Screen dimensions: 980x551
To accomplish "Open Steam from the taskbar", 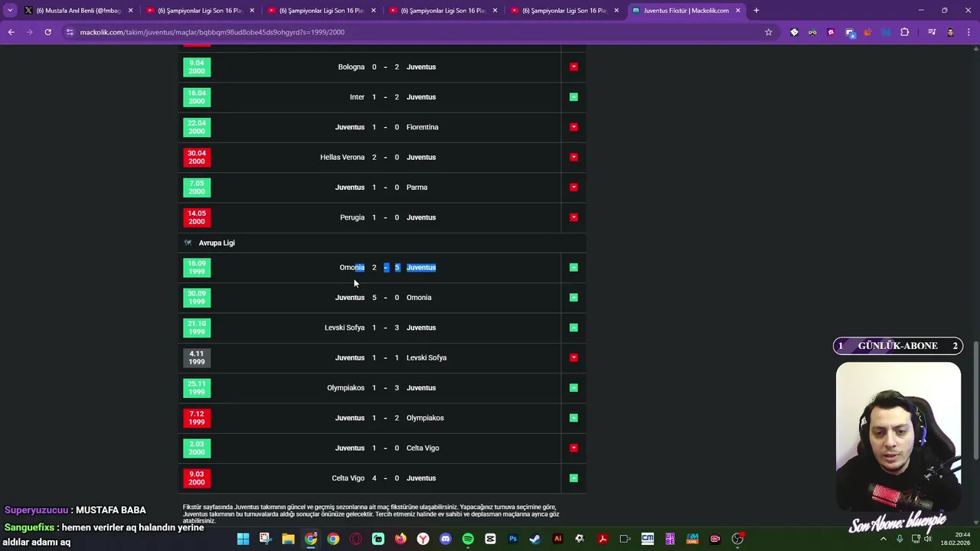I will click(x=535, y=539).
